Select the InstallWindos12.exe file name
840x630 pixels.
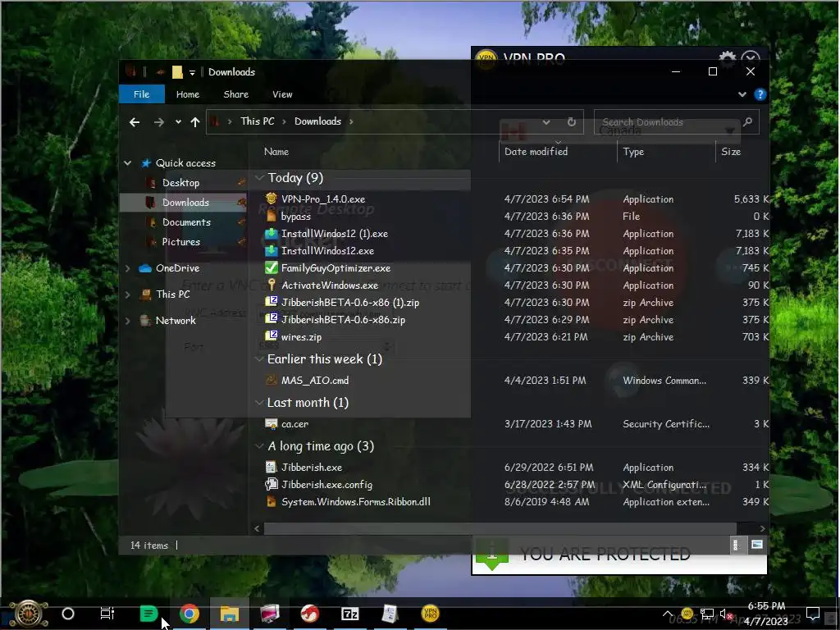[x=327, y=251]
